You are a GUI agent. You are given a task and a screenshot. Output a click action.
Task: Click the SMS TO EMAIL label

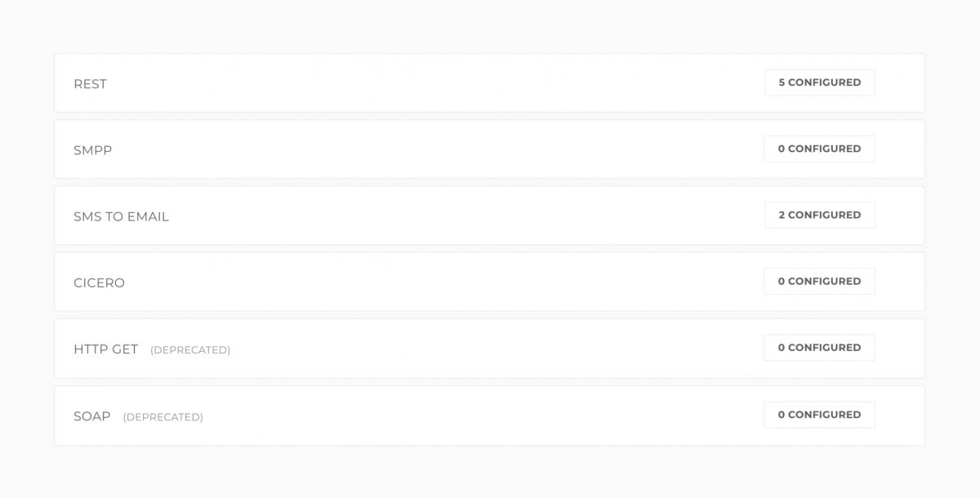pos(121,216)
